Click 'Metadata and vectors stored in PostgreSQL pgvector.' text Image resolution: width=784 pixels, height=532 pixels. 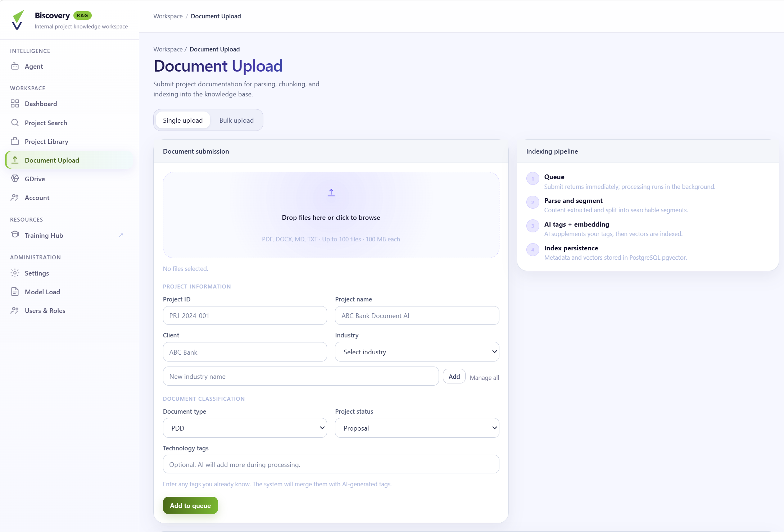(x=616, y=258)
